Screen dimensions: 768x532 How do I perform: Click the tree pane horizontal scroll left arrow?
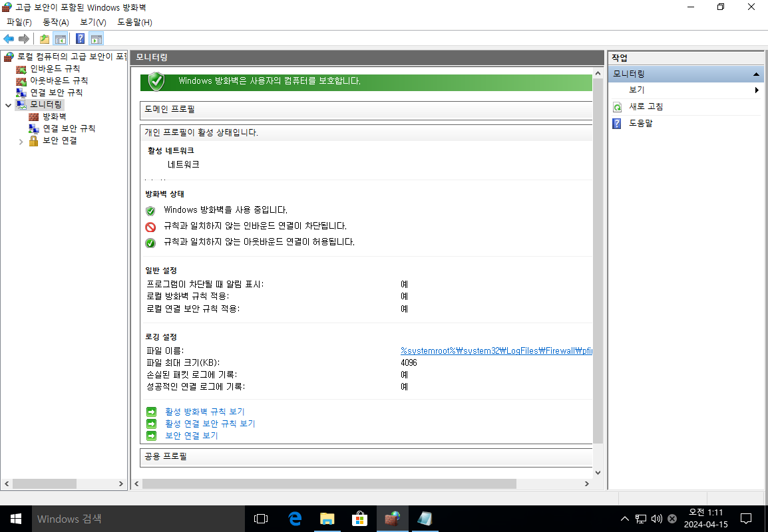(x=7, y=484)
